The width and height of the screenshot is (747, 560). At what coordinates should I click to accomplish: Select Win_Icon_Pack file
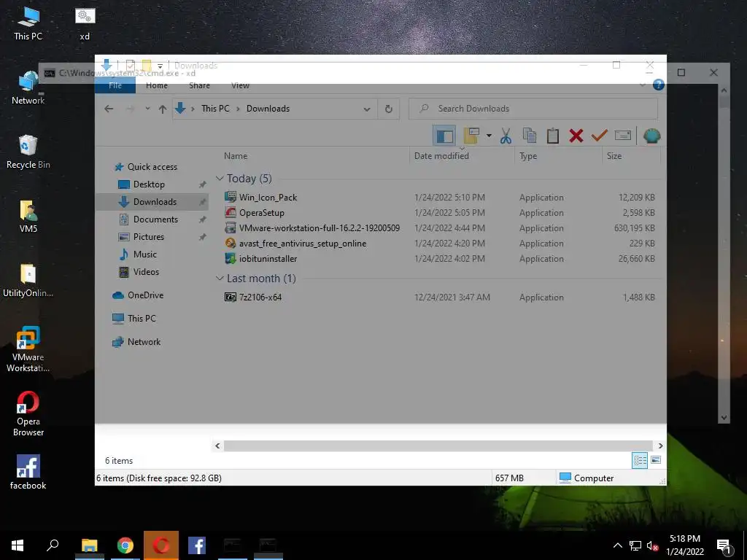(268, 198)
